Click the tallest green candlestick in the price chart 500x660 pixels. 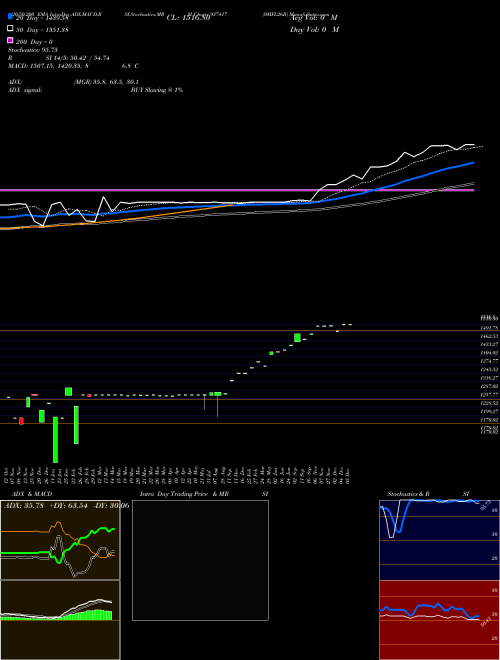55,439
